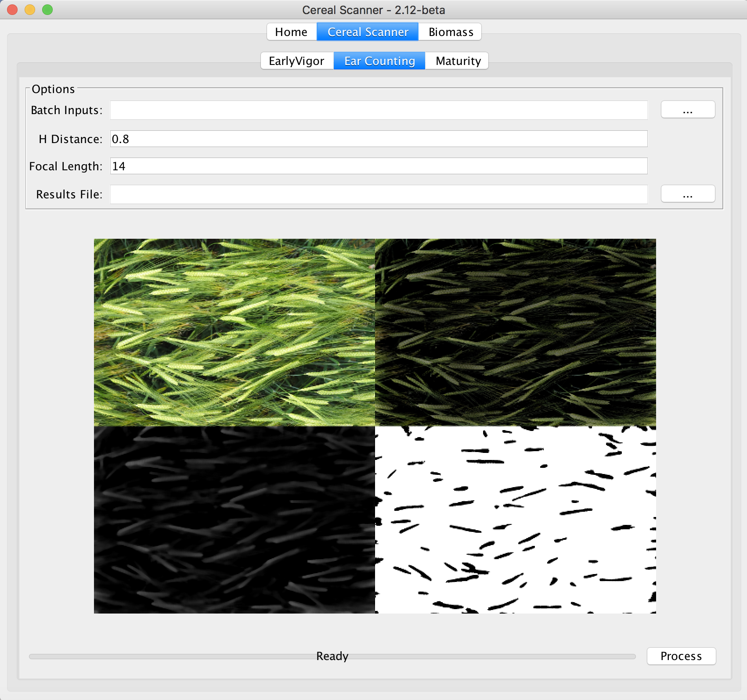Click the Results File text field

tap(379, 194)
